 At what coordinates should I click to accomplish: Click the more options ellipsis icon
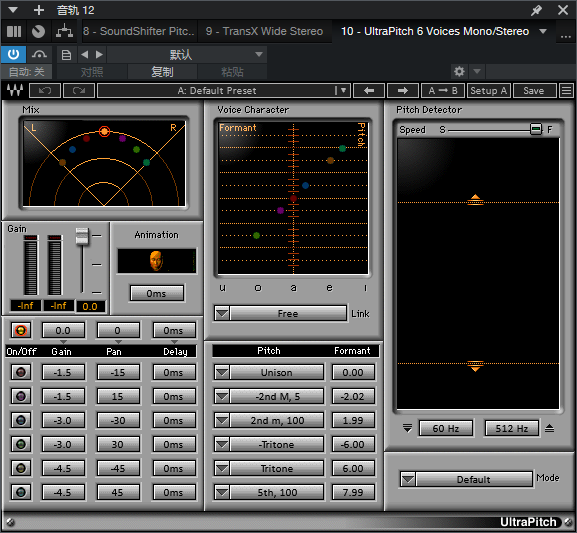pyautogui.click(x=566, y=36)
